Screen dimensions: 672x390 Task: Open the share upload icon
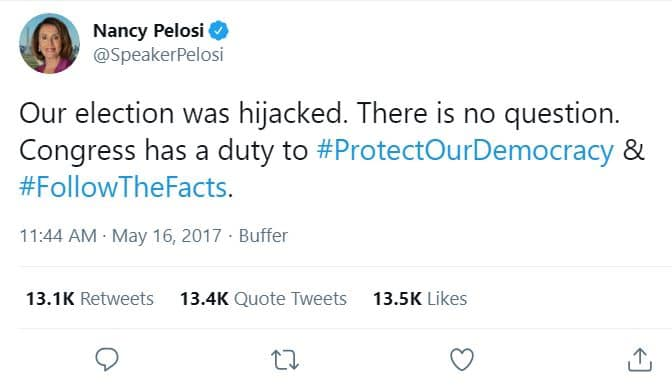click(640, 359)
